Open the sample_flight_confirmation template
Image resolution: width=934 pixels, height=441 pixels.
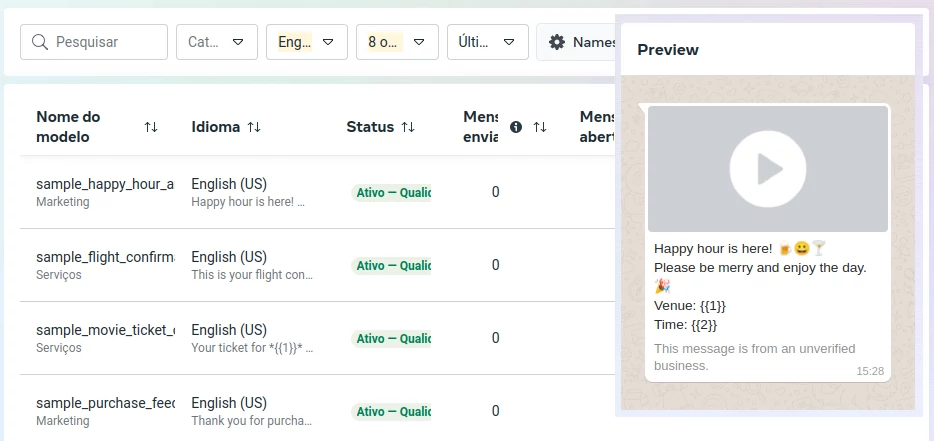tap(105, 257)
